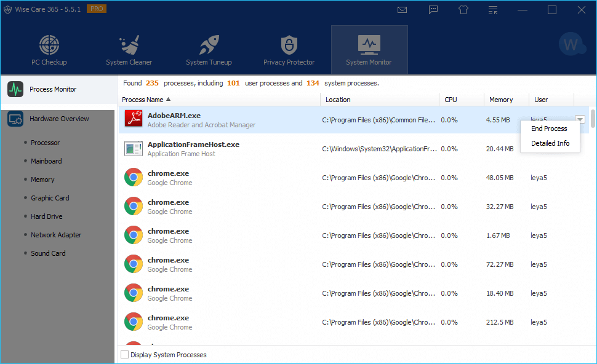Choose End Process from the popup menu
This screenshot has height=364, width=597.
[x=549, y=129]
